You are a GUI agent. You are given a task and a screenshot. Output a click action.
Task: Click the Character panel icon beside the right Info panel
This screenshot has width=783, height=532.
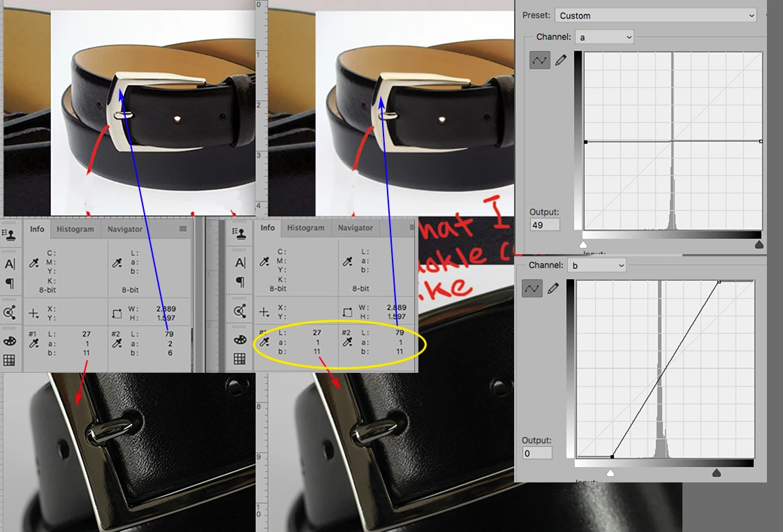[x=240, y=263]
